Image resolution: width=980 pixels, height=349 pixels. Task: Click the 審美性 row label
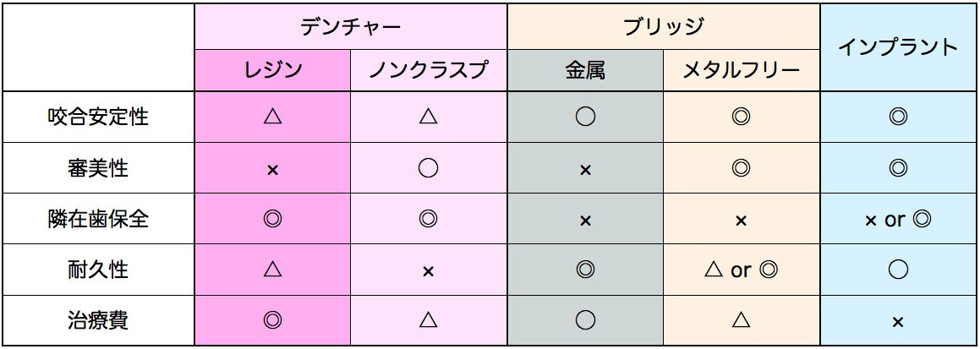tap(99, 168)
